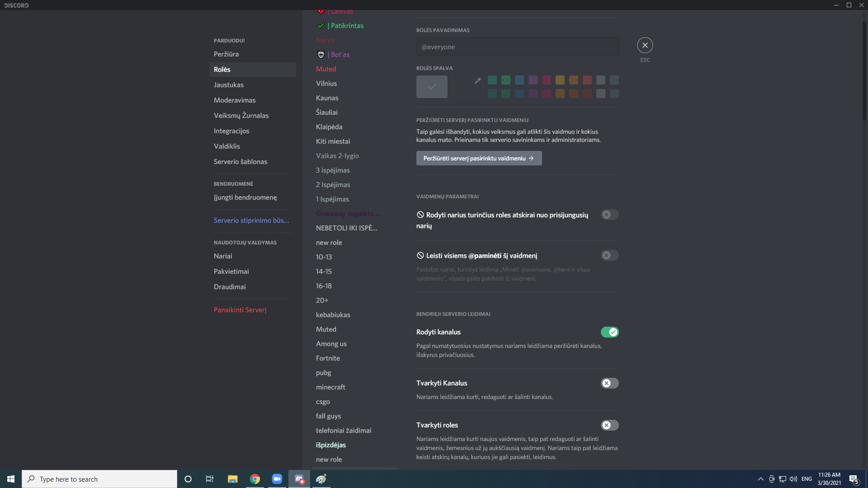Enable the Tvarkyti Kanalus toggle
The width and height of the screenshot is (868, 488).
coord(609,383)
